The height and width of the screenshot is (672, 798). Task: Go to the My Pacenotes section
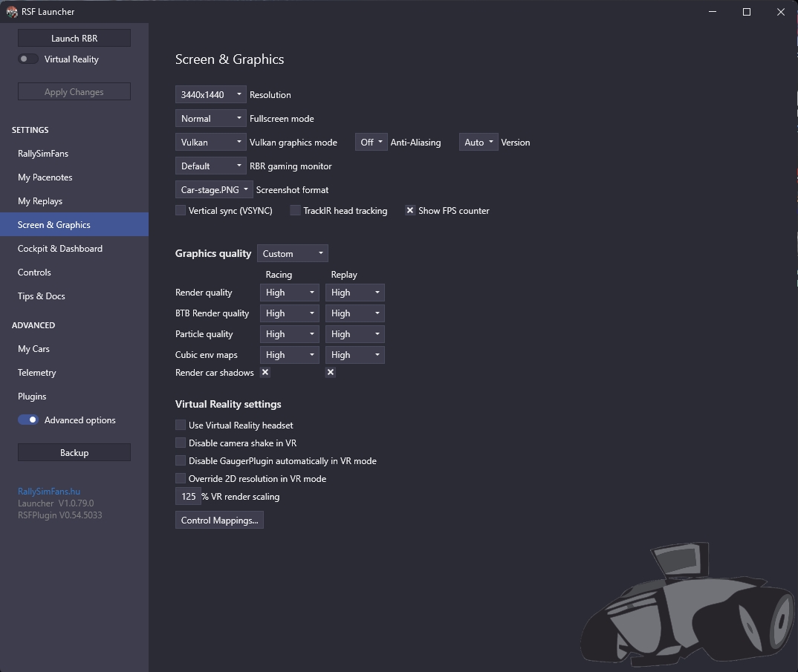(45, 177)
